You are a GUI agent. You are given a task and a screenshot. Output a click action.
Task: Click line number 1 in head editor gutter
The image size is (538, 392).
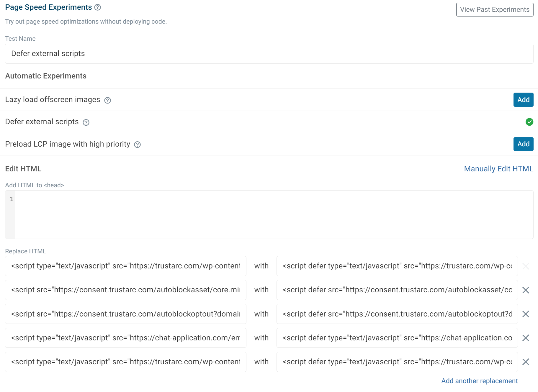[x=12, y=199]
